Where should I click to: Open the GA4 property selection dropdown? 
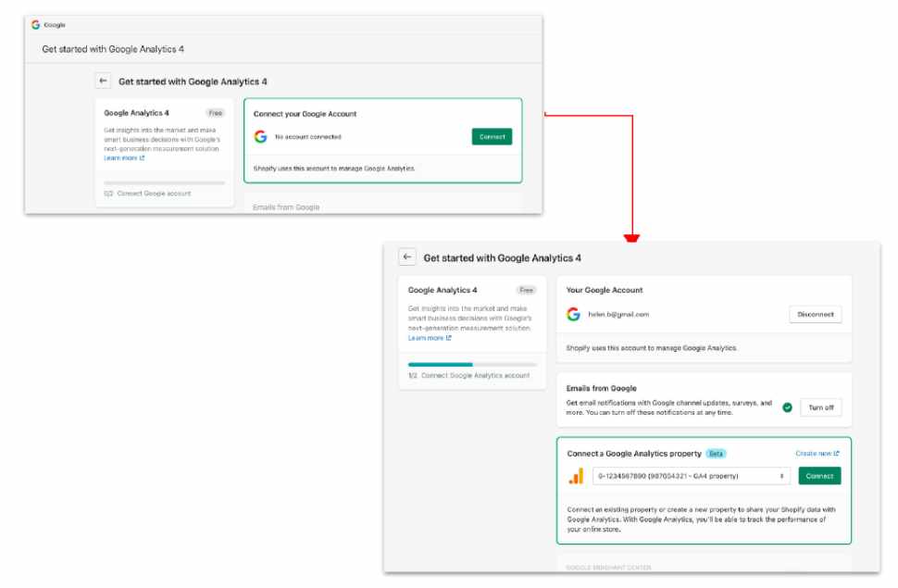692,476
